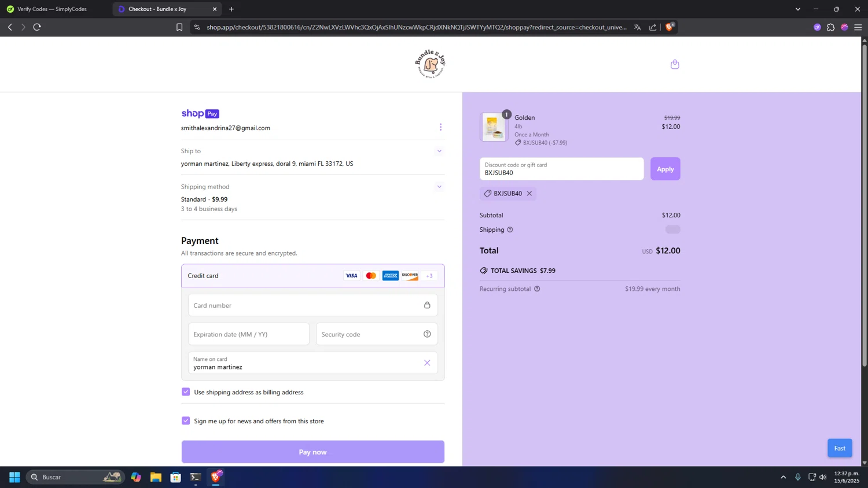Screen dimensions: 868x488
Task: Open the volume control in system tray
Action: click(823, 477)
